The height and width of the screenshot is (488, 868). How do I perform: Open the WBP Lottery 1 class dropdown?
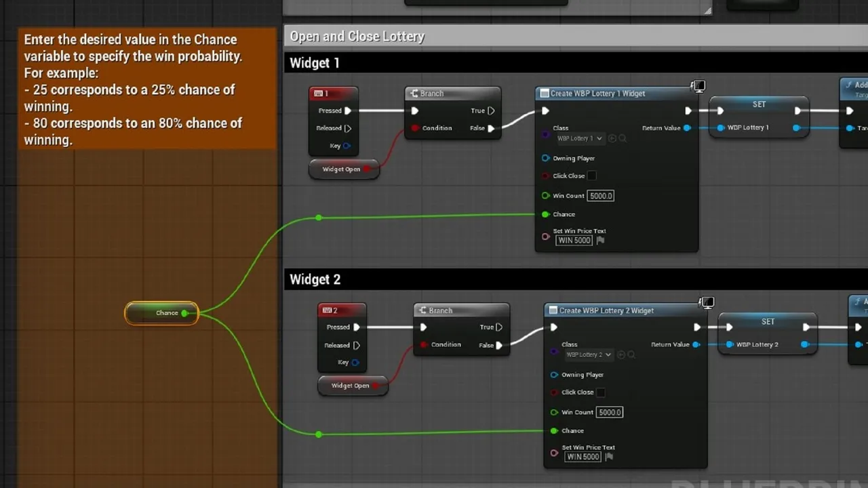(x=579, y=138)
